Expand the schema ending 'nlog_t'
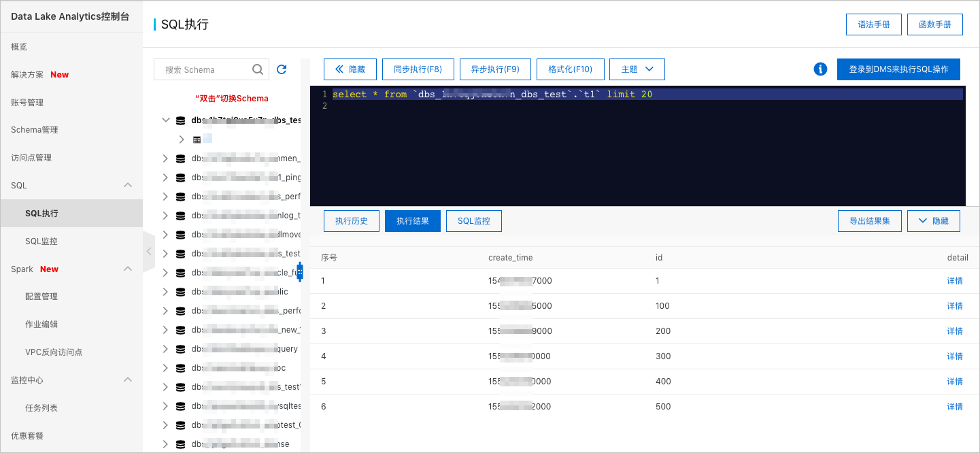This screenshot has width=980, height=453. 165,216
